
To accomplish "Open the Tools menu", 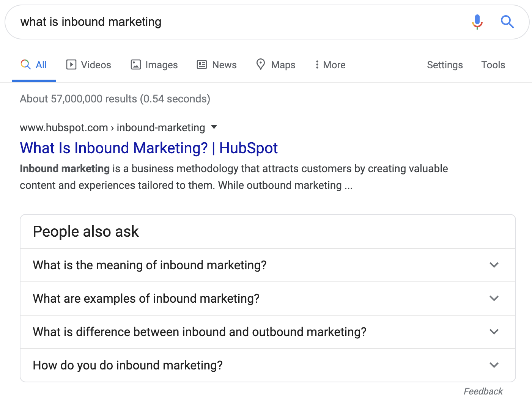I will [493, 65].
